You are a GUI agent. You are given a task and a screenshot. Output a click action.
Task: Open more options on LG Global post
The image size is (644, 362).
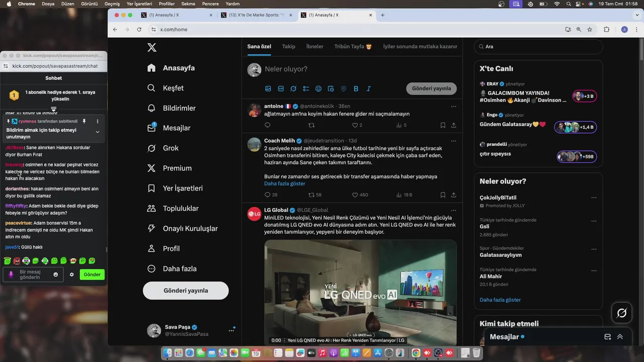tap(454, 210)
